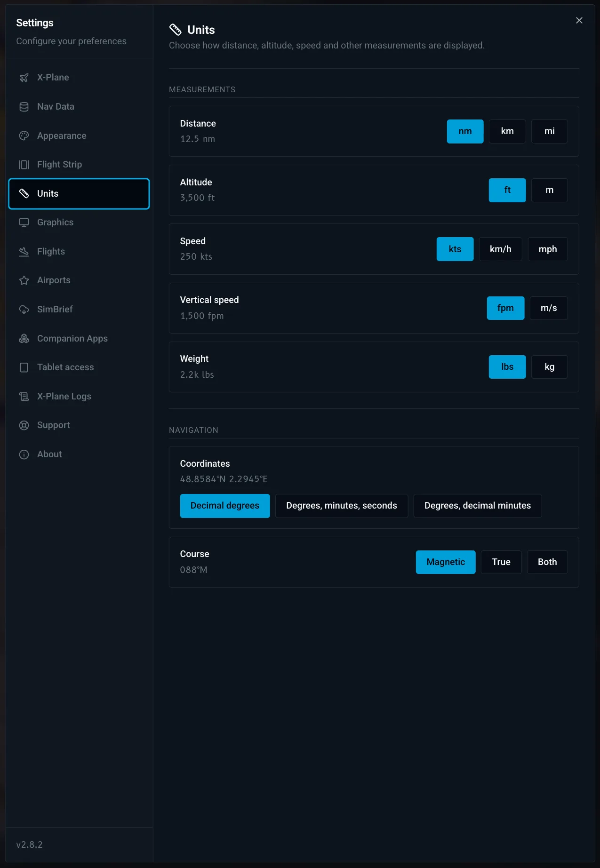This screenshot has width=600, height=868.
Task: Show the Airports settings section
Action: click(79, 280)
